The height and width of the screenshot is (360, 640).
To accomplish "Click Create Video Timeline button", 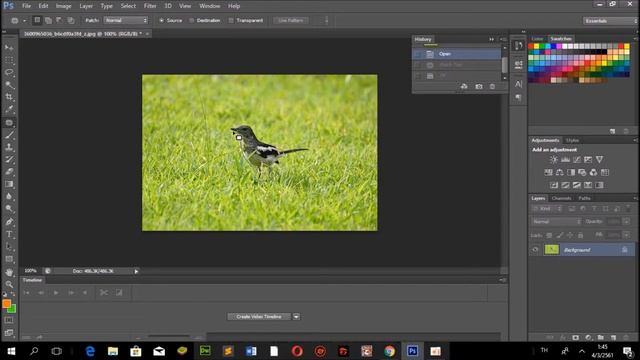I will (x=259, y=317).
